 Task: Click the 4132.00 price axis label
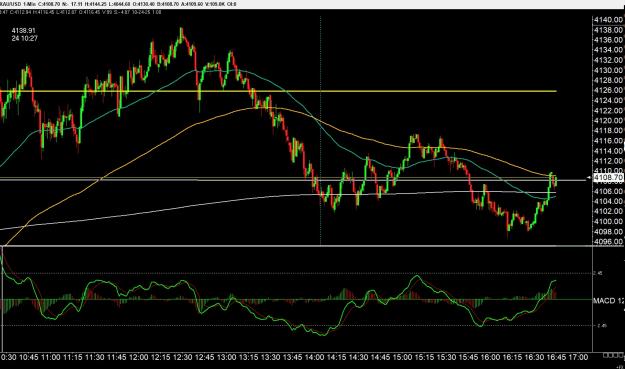coord(609,60)
